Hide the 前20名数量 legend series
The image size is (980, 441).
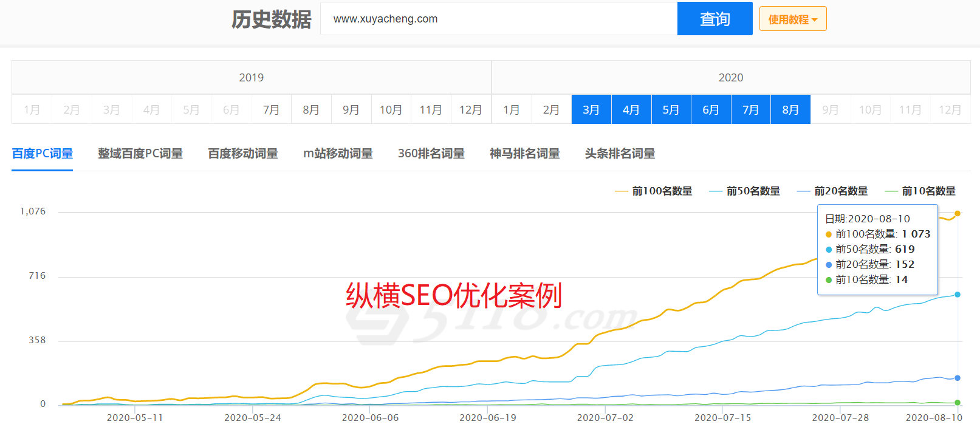832,191
